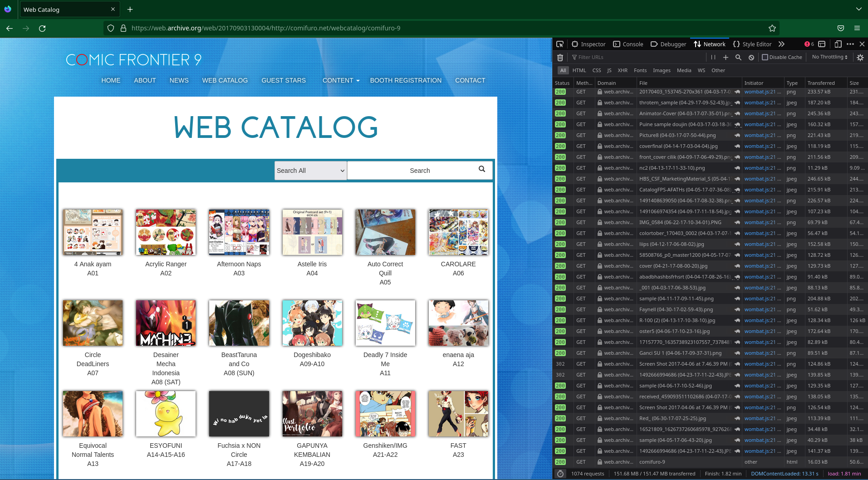Switch to the Console tab
Image resolution: width=868 pixels, height=480 pixels.
pyautogui.click(x=628, y=44)
